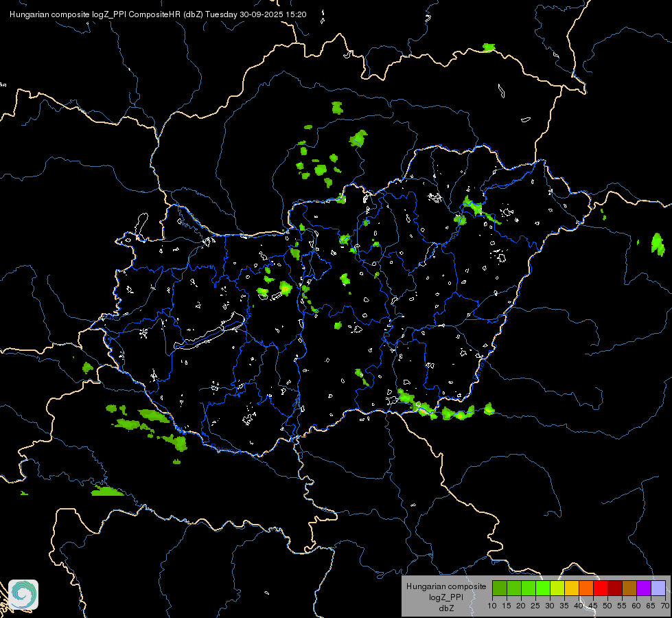Click the 65–70 dBZ lavender swatch
The image size is (672, 618).
point(658,588)
